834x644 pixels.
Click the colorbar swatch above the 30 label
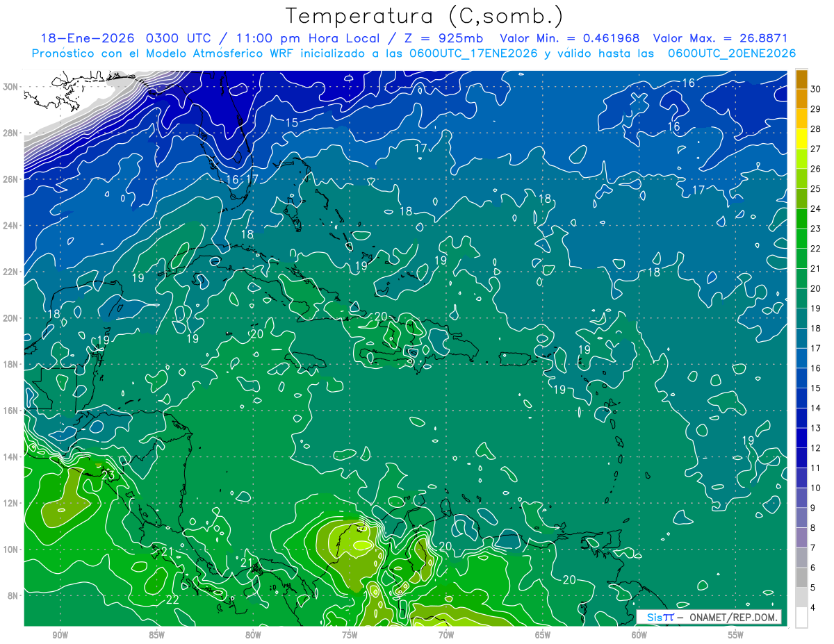click(x=801, y=79)
